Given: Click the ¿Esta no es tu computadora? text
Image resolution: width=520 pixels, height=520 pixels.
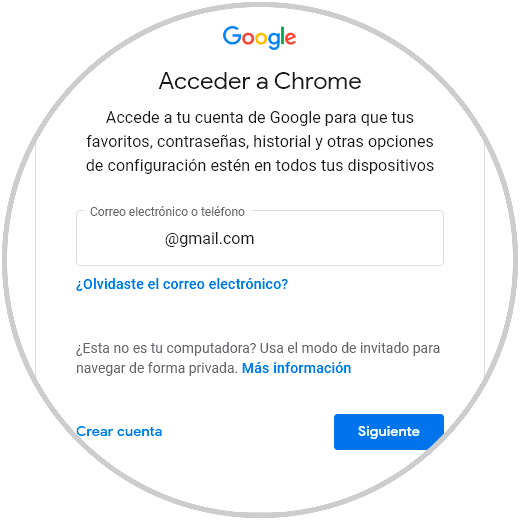Looking at the screenshot, I should click(166, 348).
